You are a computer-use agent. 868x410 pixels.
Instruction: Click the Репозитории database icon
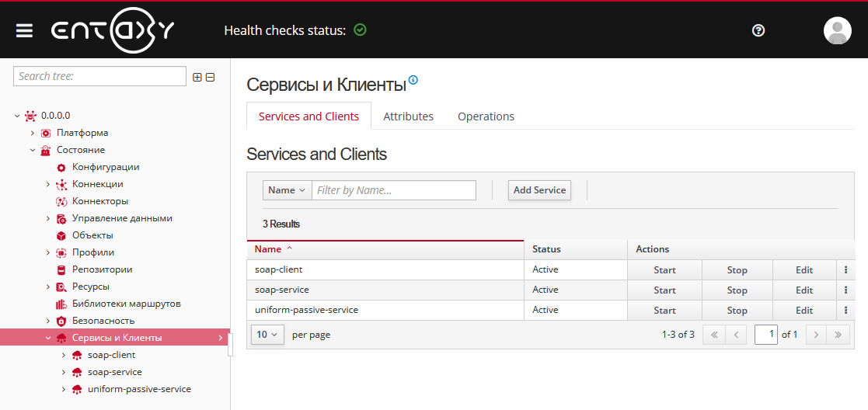click(61, 270)
